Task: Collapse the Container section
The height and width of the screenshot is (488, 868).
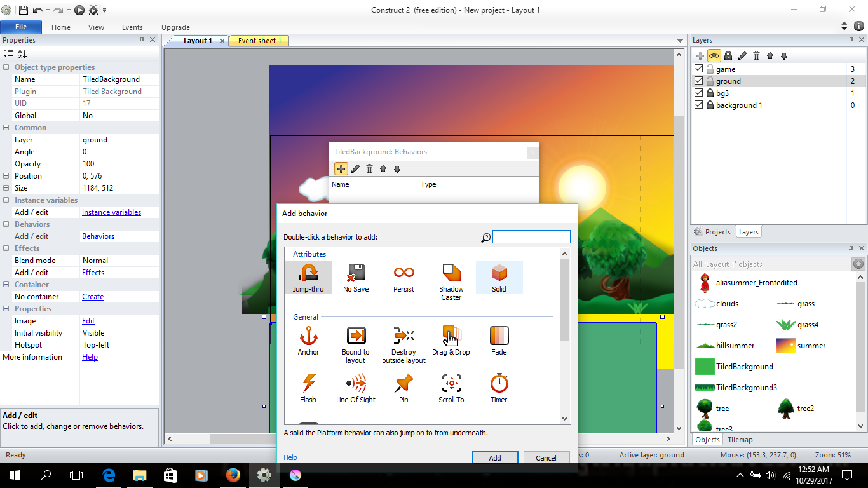Action: tap(6, 285)
